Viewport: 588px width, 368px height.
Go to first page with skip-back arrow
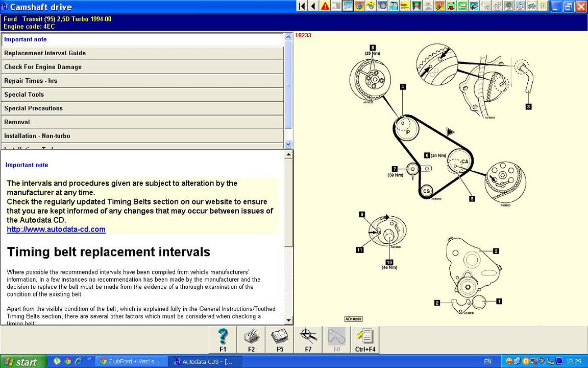(302, 6)
